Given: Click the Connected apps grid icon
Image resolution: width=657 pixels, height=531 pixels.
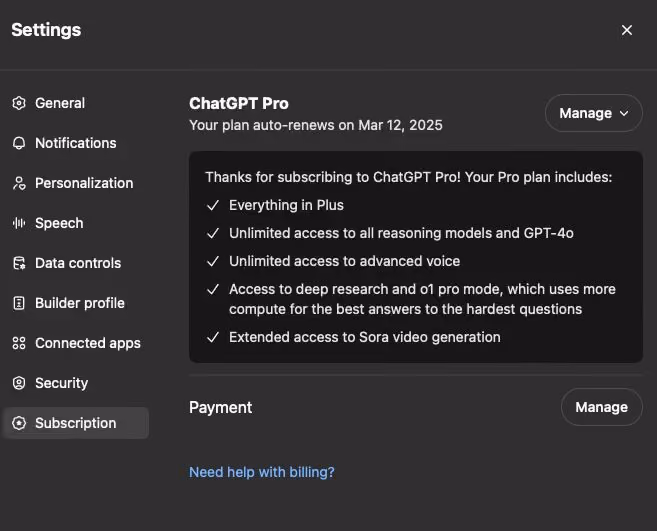Looking at the screenshot, I should tap(19, 343).
